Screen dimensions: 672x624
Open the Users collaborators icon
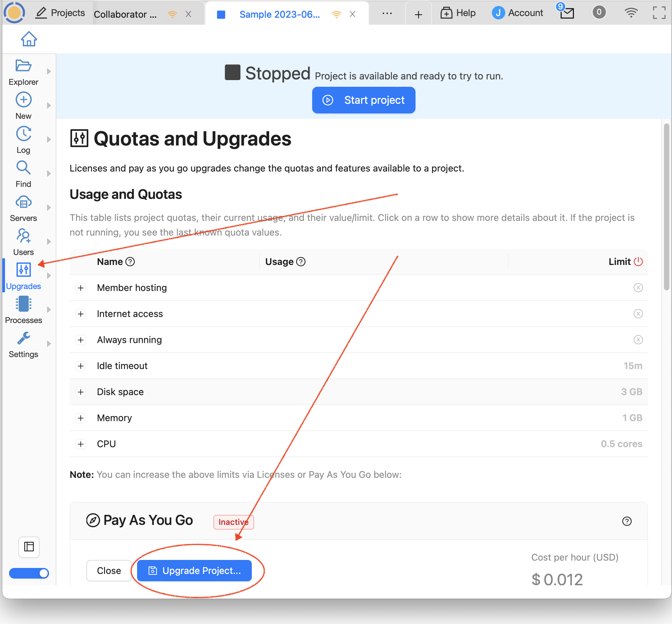(x=23, y=236)
